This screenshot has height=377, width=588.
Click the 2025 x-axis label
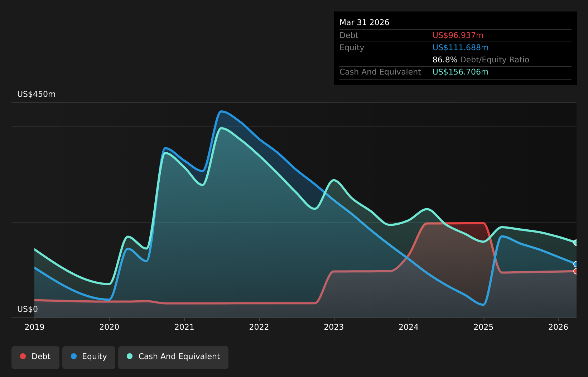[483, 327]
